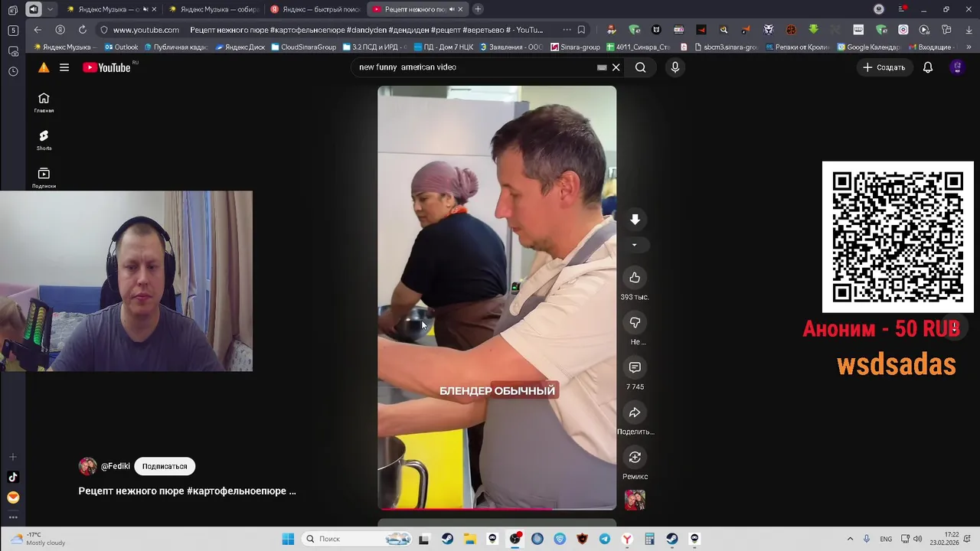This screenshot has width=980, height=551.
Task: Click the title 'Рецепт нежного пюре #картофельноепюре'
Action: point(187,491)
